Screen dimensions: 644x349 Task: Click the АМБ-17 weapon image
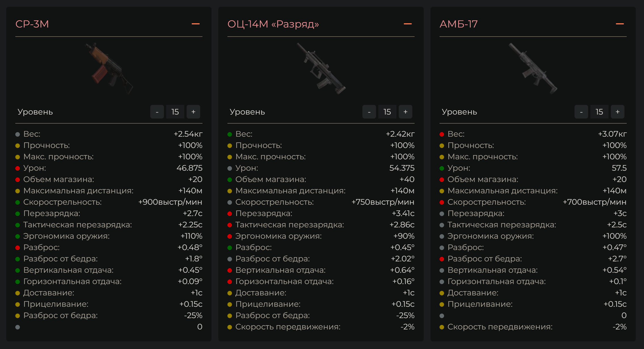coord(533,69)
